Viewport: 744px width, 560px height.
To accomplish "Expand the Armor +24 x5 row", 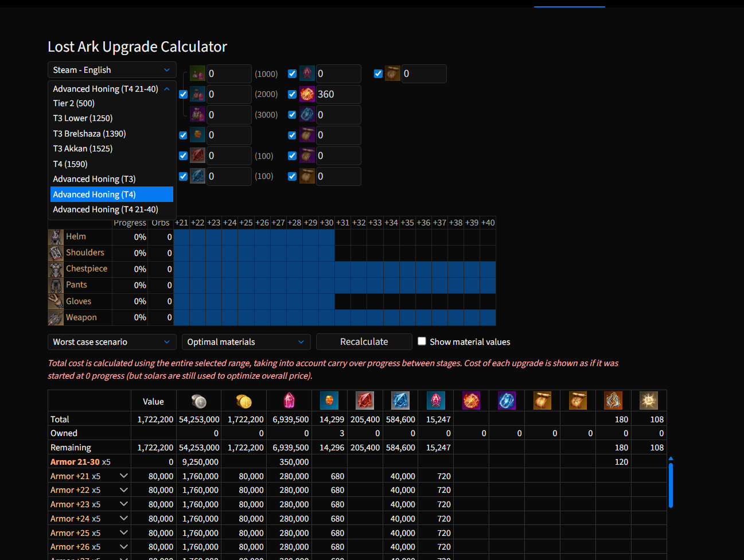I will click(123, 518).
